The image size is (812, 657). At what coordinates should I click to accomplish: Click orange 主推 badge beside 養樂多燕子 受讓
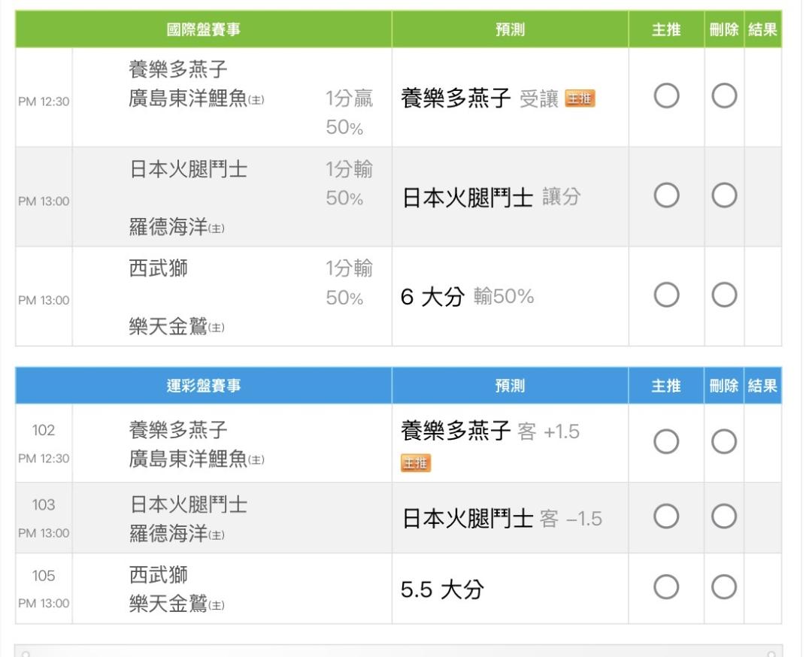[580, 98]
